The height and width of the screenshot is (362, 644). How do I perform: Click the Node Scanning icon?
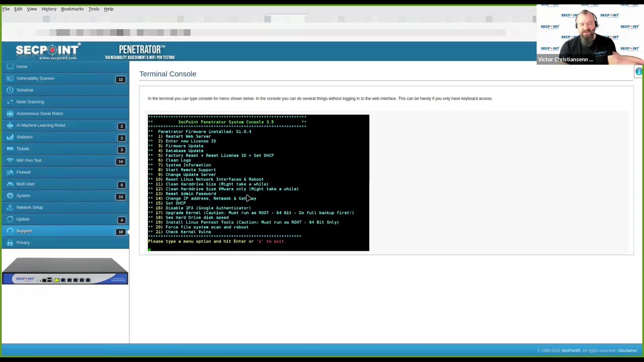coord(10,102)
